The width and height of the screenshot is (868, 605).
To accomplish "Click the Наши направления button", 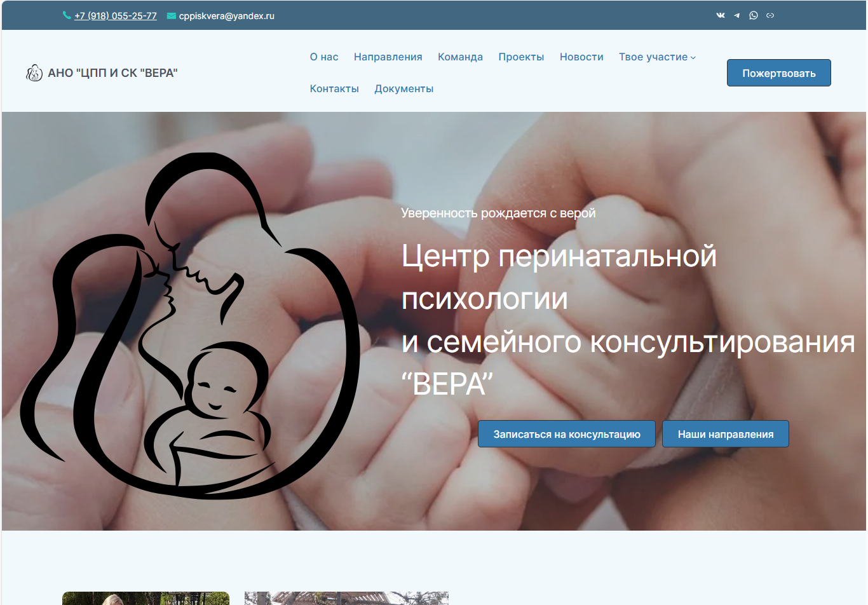I will (x=726, y=434).
